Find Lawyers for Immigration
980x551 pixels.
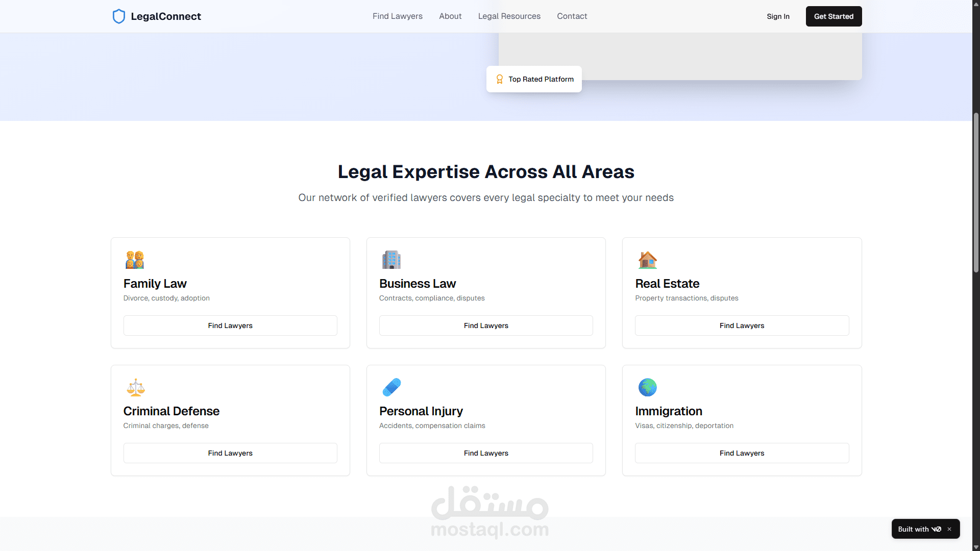tap(742, 453)
